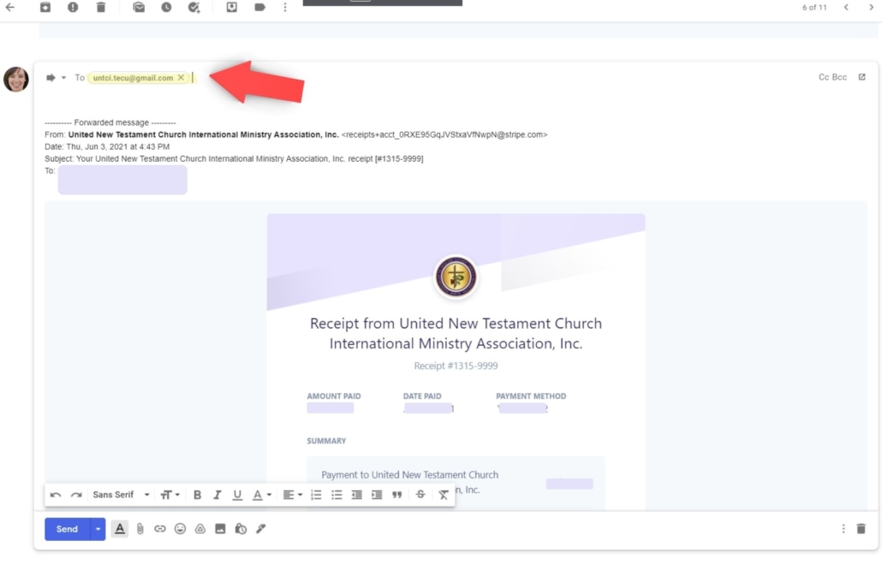
Task: Open the text alignment dropdown
Action: tap(293, 495)
